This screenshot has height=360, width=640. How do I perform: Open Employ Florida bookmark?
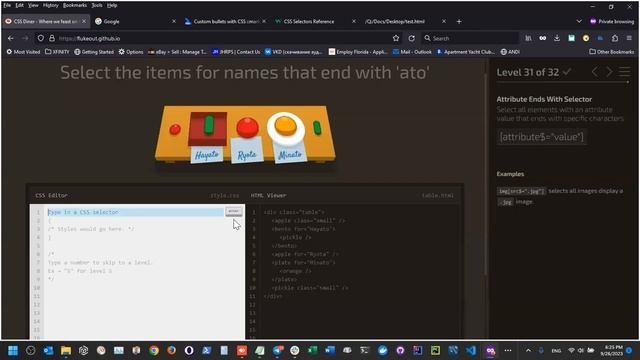tap(358, 52)
